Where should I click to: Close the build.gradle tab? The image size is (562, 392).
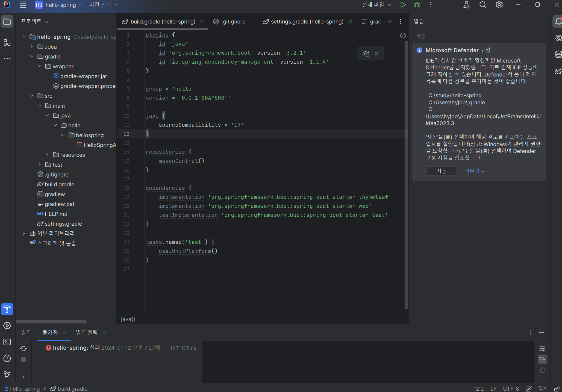point(202,22)
